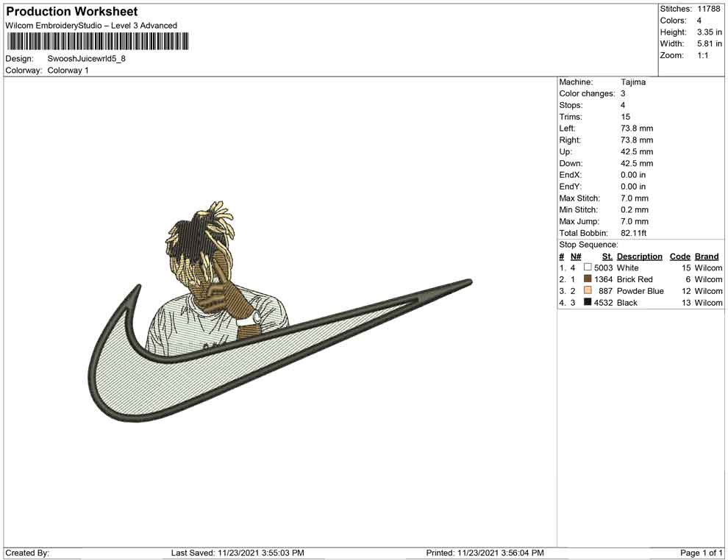Click the 'Right:' label
The height and width of the screenshot is (560, 728).
(570, 140)
